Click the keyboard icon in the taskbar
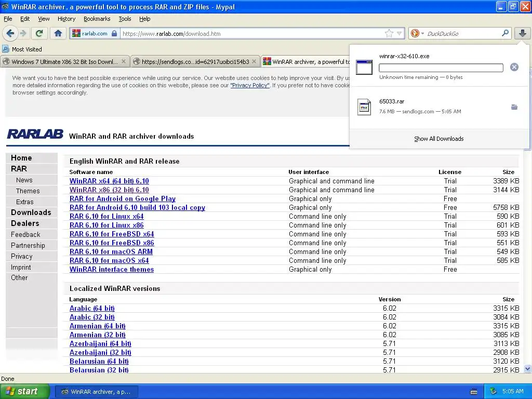 coord(474,392)
